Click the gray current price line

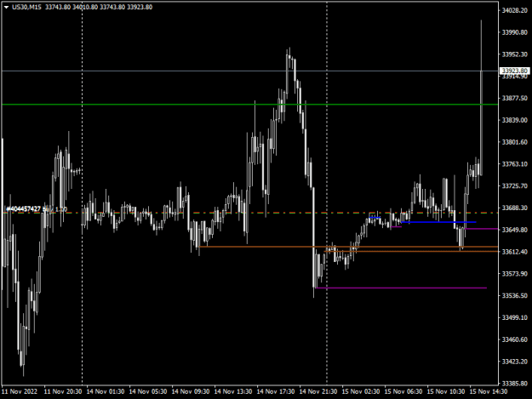[249, 71]
